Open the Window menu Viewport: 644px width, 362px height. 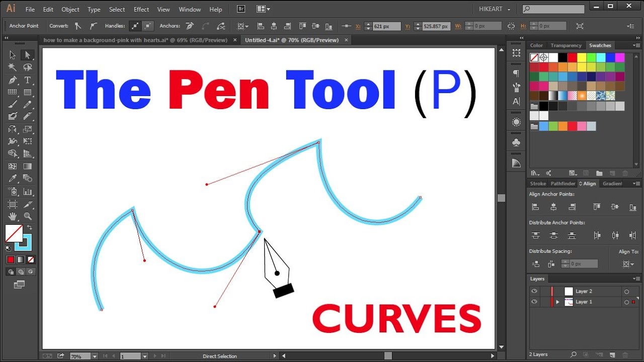(190, 10)
